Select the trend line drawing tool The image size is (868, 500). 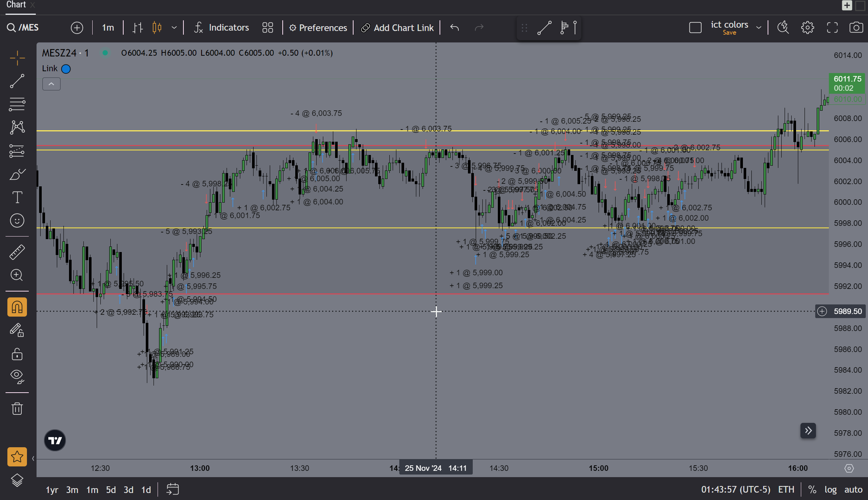coord(17,81)
